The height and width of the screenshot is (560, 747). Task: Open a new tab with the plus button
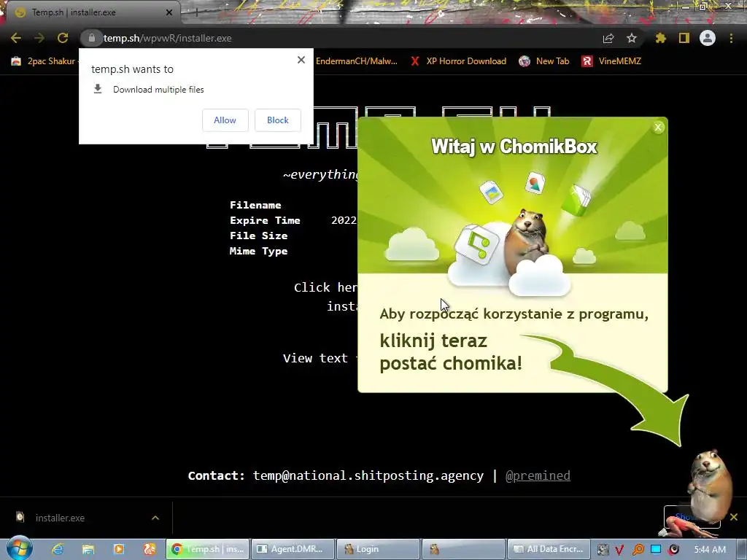click(x=196, y=12)
